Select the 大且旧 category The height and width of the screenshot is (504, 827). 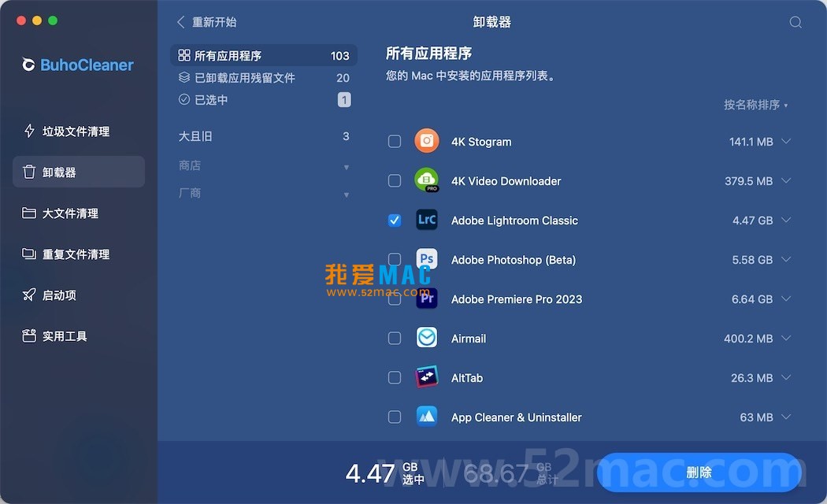pyautogui.click(x=264, y=136)
